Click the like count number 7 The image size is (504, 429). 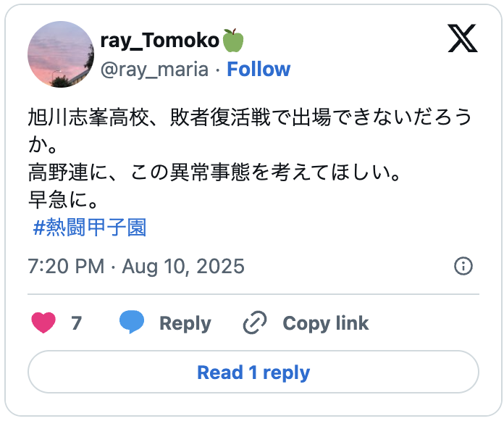click(76, 323)
